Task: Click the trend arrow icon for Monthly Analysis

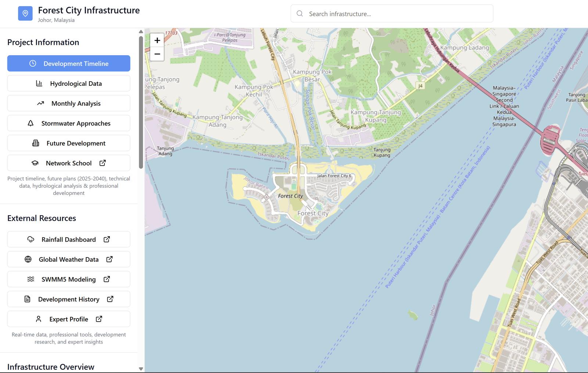Action: tap(40, 103)
